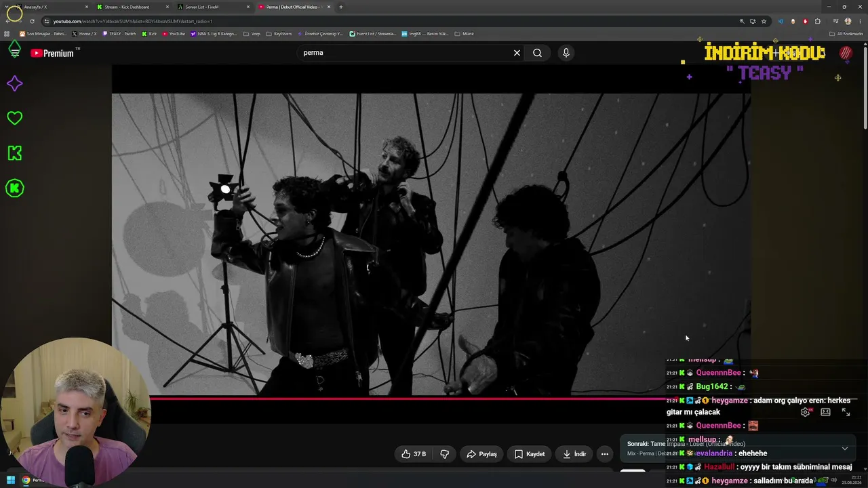Open the Ücretsiz Çevrimiçi bookmark
The image size is (868, 488).
tap(320, 34)
